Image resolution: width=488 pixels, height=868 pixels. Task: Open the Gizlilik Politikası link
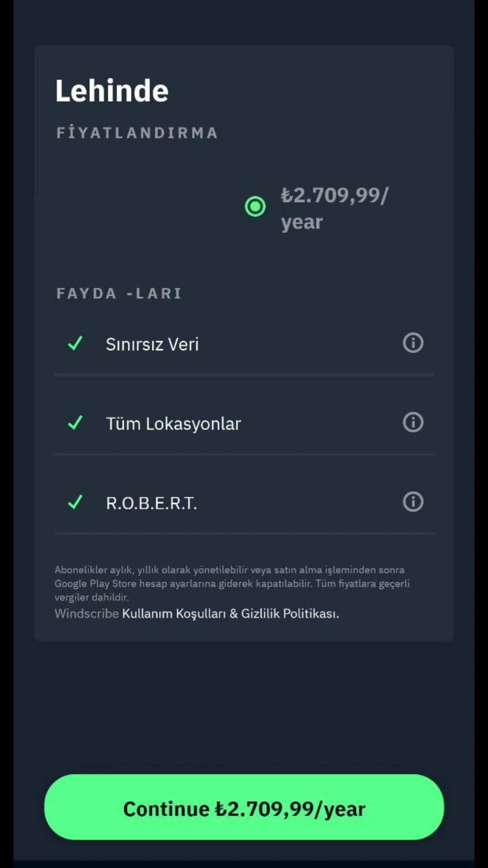tap(290, 613)
